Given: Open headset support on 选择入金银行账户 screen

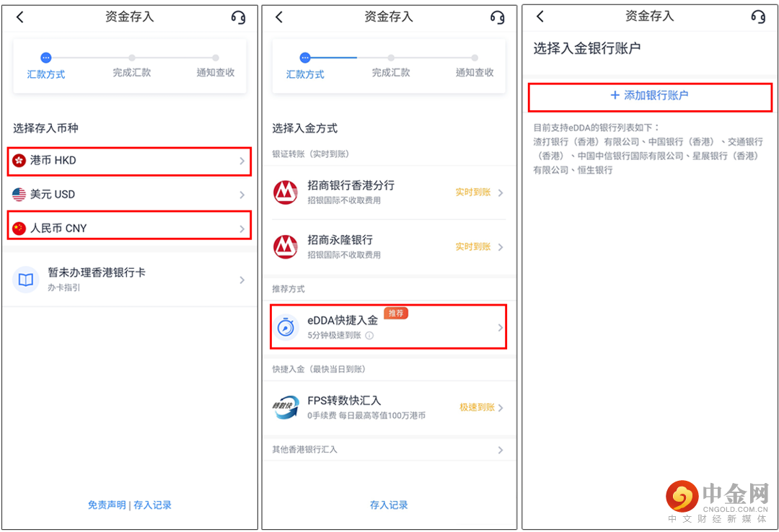Looking at the screenshot, I should (758, 17).
